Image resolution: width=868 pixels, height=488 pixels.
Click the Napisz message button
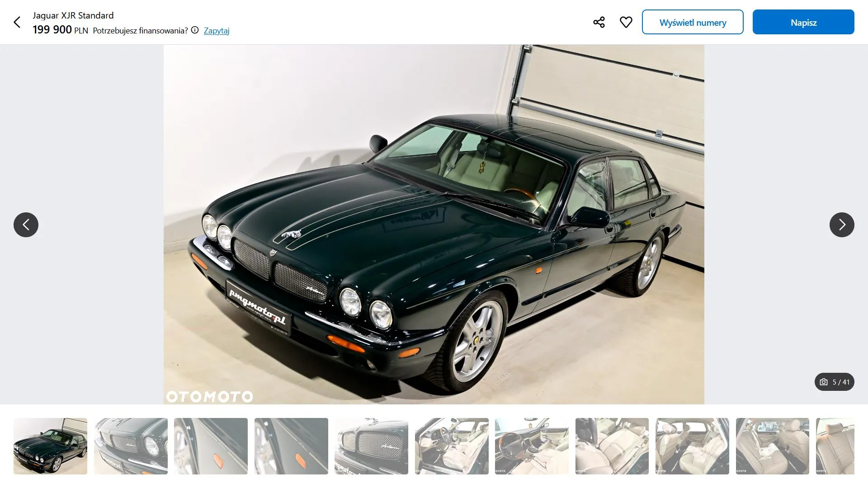(803, 22)
